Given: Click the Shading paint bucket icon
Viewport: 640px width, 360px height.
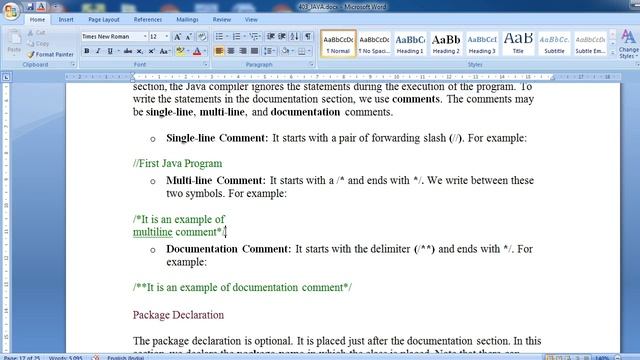Looking at the screenshot, I should [285, 51].
